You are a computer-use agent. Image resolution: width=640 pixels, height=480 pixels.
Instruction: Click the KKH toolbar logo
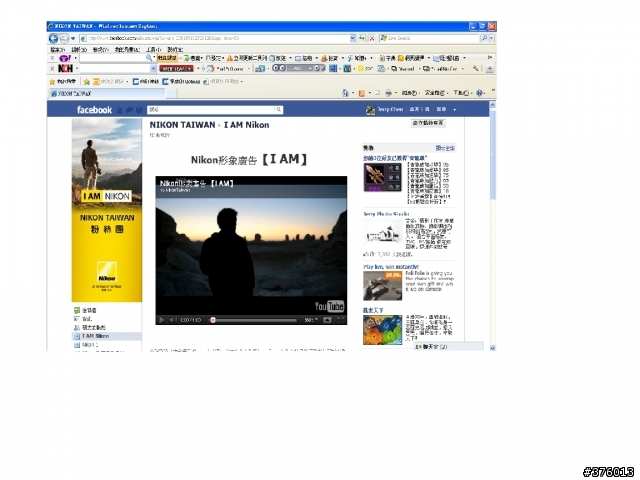pos(65,69)
